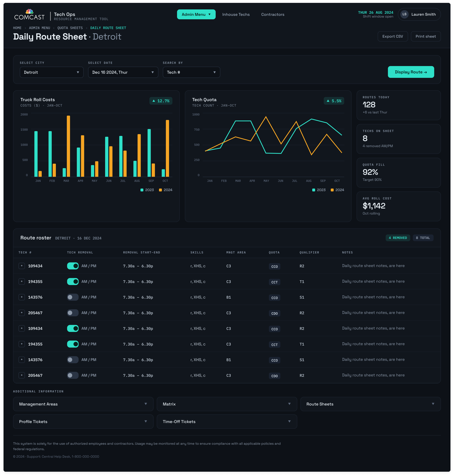Open the Select City dropdown showing Detroit
This screenshot has height=476, width=454.
(52, 72)
